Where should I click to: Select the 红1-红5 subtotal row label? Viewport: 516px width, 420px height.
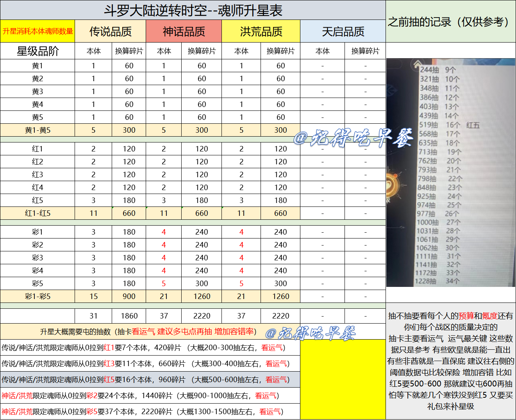click(x=37, y=213)
